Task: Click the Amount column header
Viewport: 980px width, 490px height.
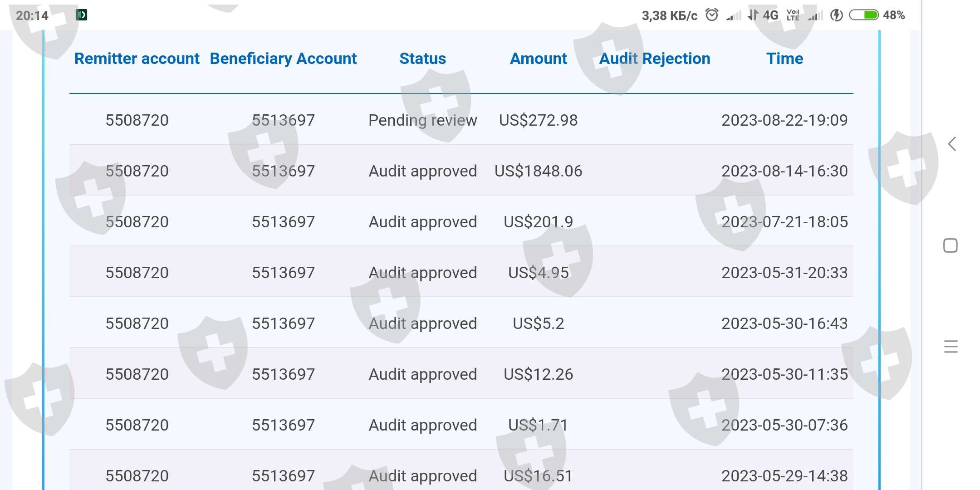Action: click(538, 59)
